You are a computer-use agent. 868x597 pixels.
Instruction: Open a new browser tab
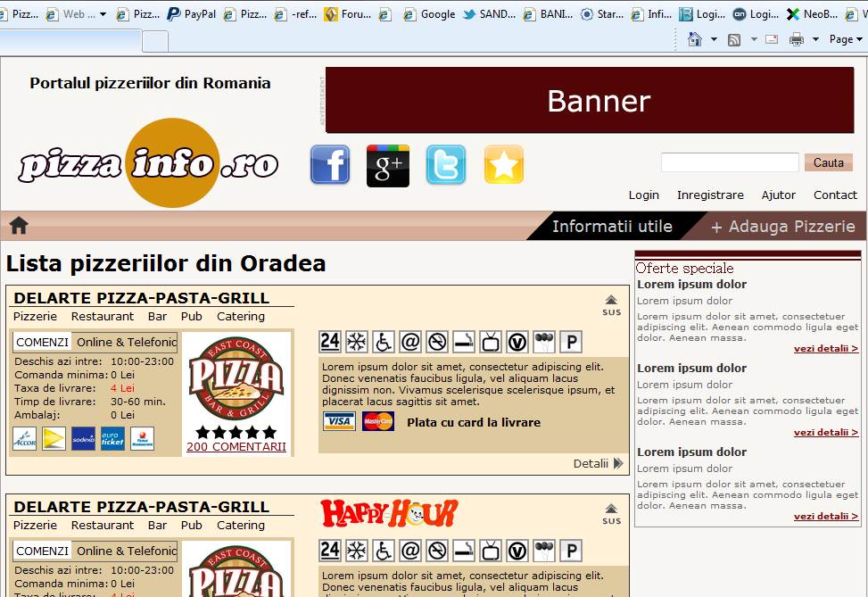pos(155,41)
